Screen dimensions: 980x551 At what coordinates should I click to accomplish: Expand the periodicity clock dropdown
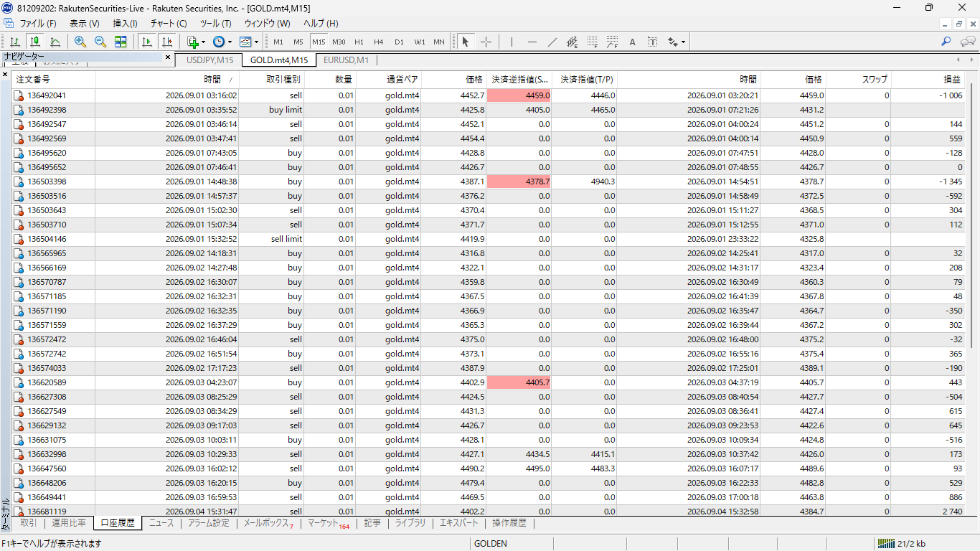(222, 42)
